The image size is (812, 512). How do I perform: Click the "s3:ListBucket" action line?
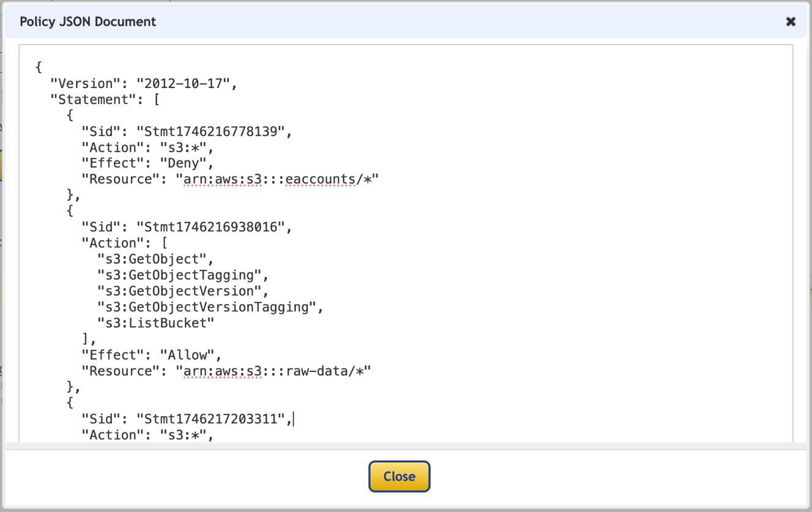pyautogui.click(x=156, y=323)
